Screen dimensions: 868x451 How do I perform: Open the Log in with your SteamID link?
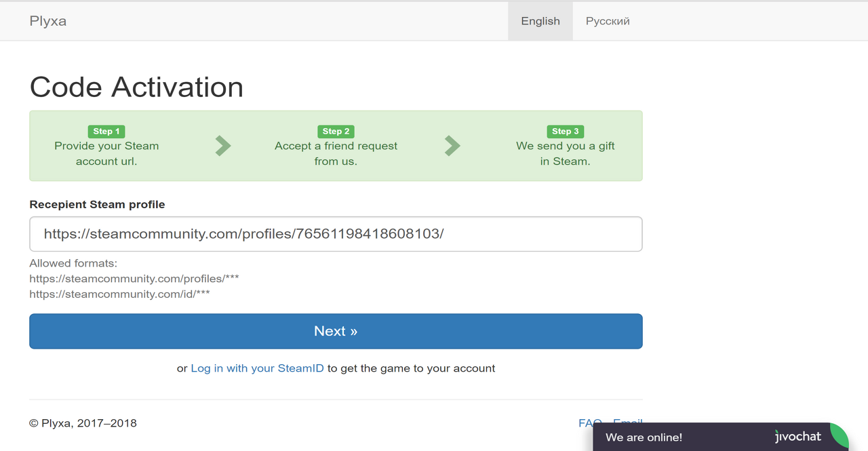pyautogui.click(x=257, y=368)
